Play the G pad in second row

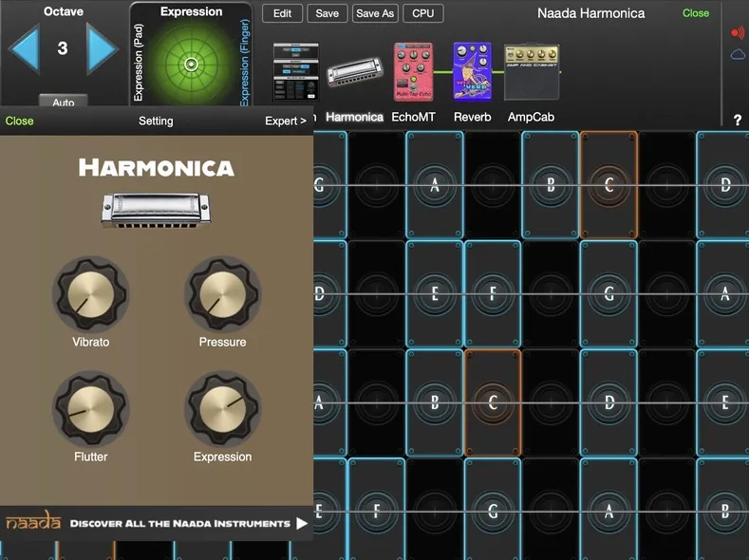(609, 293)
